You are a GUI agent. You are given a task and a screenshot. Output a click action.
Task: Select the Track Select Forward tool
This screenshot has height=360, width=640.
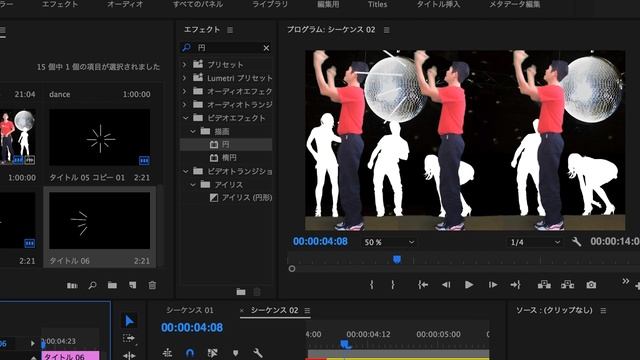click(x=129, y=338)
